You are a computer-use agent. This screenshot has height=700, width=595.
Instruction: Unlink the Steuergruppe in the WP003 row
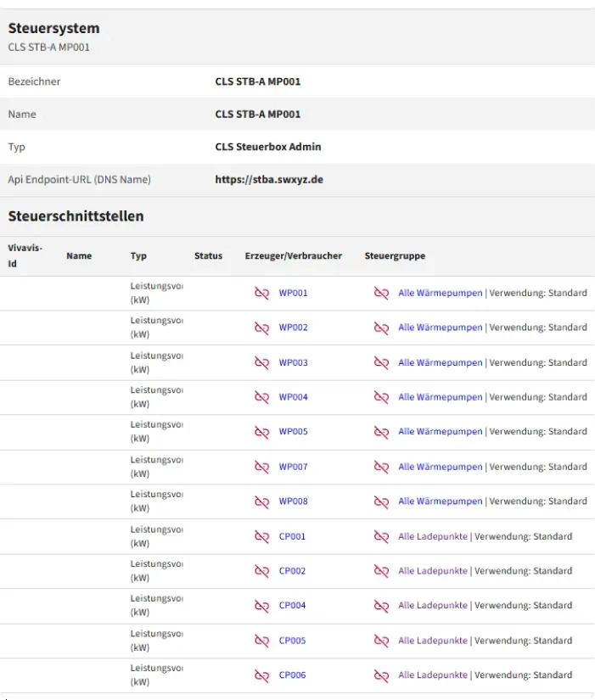pyautogui.click(x=381, y=362)
